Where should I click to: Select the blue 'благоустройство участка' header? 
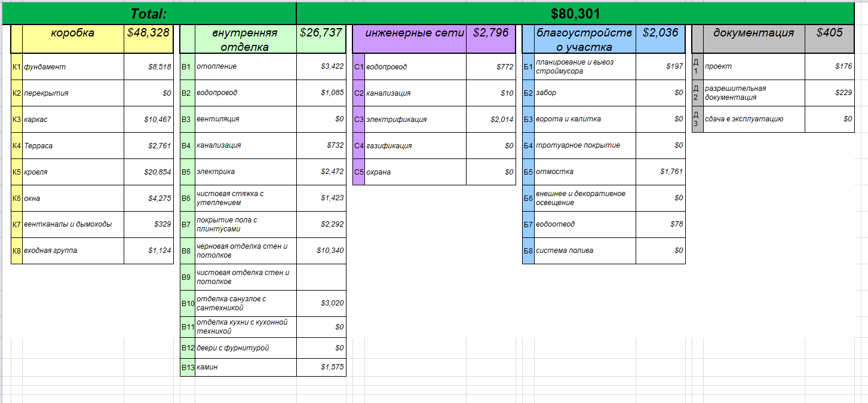(584, 39)
